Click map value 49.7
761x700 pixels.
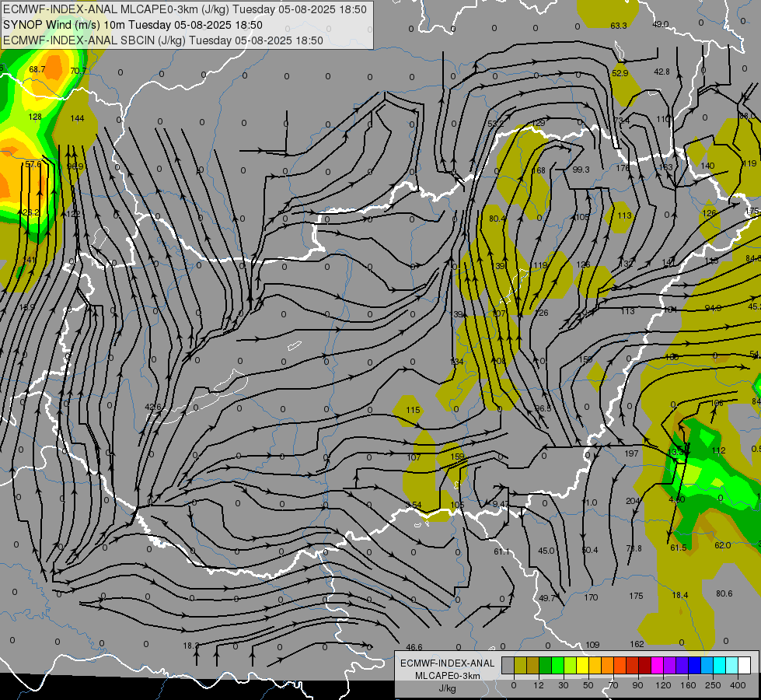click(x=547, y=598)
